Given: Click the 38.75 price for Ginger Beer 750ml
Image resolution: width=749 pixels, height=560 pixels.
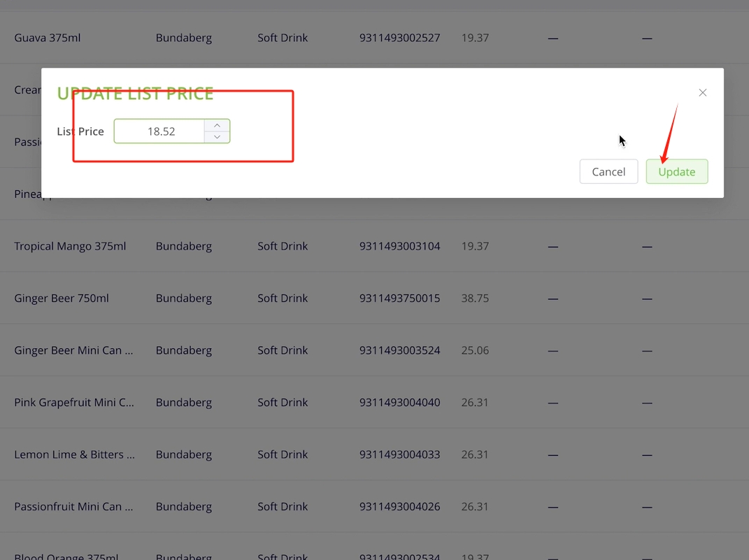Looking at the screenshot, I should coord(475,299).
